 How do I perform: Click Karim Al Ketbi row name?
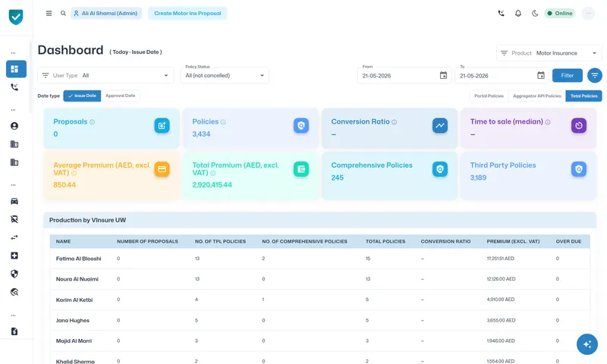pyautogui.click(x=74, y=300)
